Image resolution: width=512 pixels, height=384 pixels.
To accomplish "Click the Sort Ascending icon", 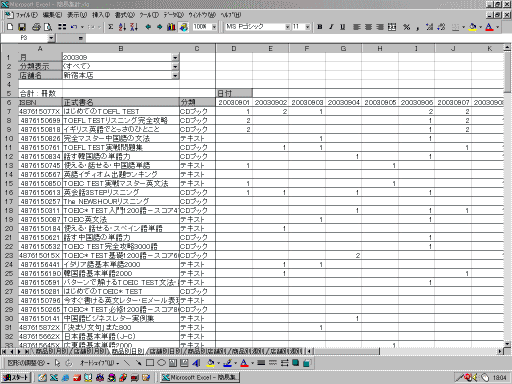I will 122,27.
